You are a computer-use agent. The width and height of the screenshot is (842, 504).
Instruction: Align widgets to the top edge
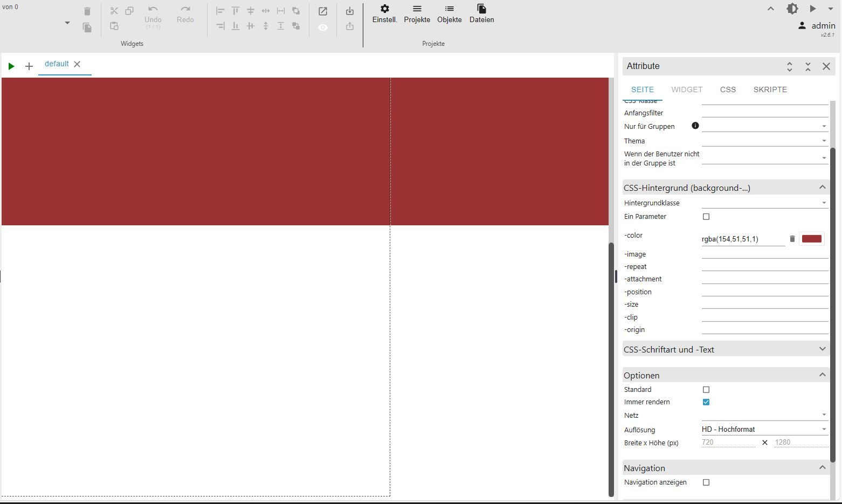[236, 11]
